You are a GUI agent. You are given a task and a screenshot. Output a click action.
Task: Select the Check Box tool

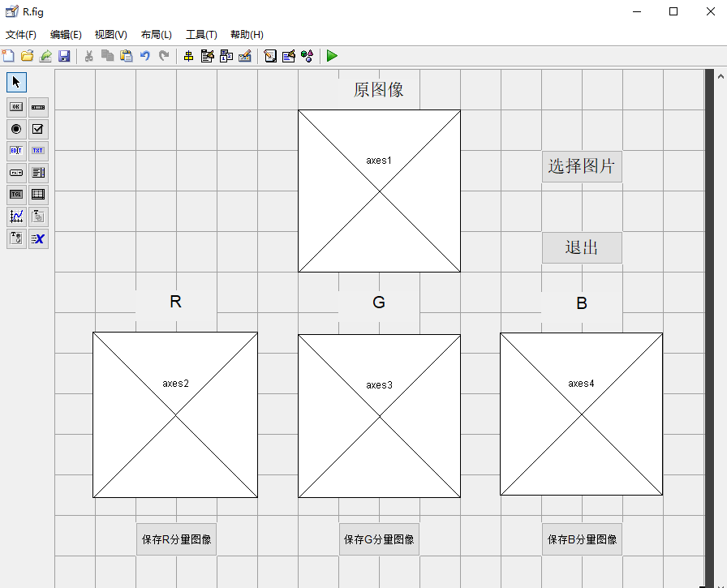(x=38, y=128)
